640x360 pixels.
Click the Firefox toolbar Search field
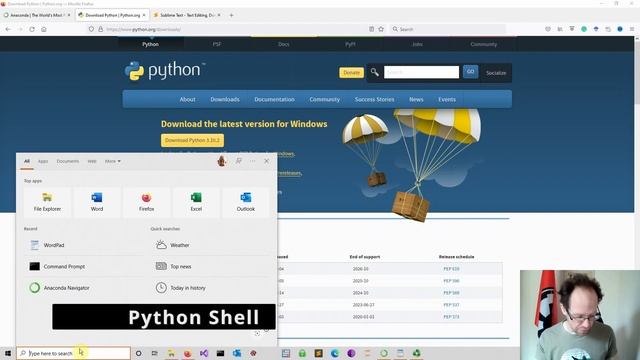(x=448, y=29)
